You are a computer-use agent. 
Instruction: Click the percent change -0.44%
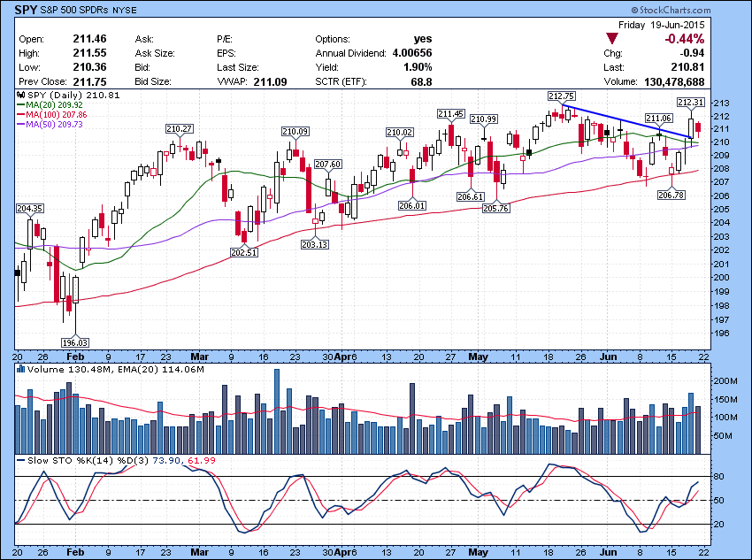(684, 39)
